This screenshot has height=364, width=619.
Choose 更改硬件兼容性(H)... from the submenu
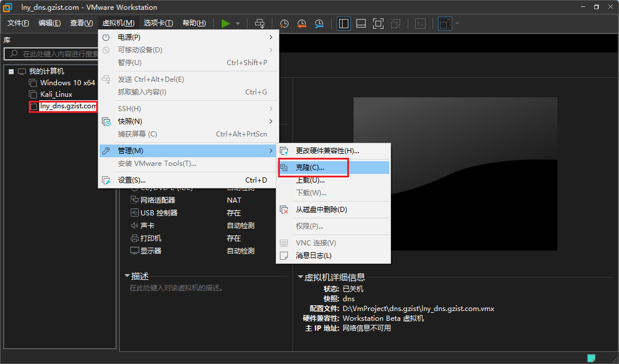click(333, 151)
